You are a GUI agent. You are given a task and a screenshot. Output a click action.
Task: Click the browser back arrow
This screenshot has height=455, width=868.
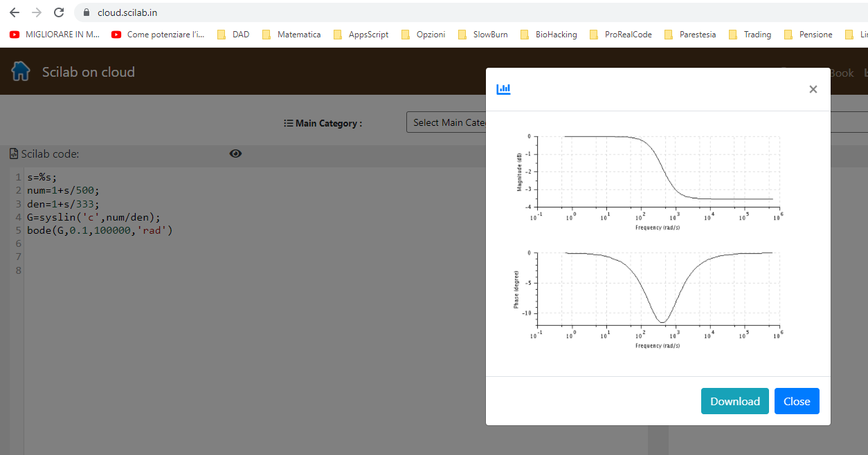point(15,12)
